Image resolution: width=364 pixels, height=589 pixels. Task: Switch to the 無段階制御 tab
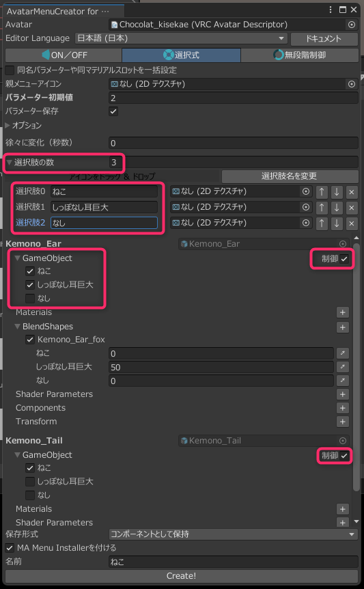[x=299, y=55]
